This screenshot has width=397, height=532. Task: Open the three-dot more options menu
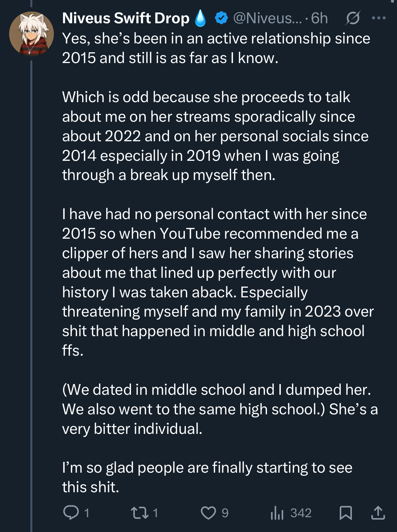(x=379, y=18)
